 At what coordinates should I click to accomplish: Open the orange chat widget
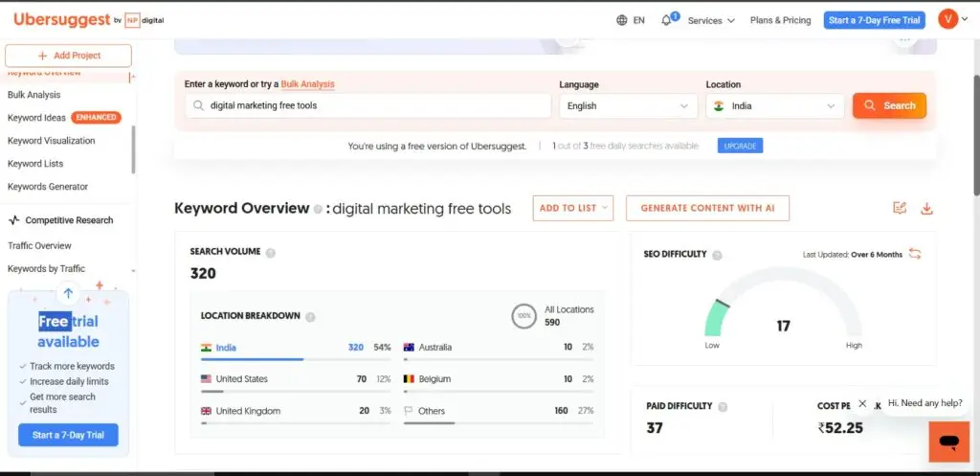pos(948,442)
